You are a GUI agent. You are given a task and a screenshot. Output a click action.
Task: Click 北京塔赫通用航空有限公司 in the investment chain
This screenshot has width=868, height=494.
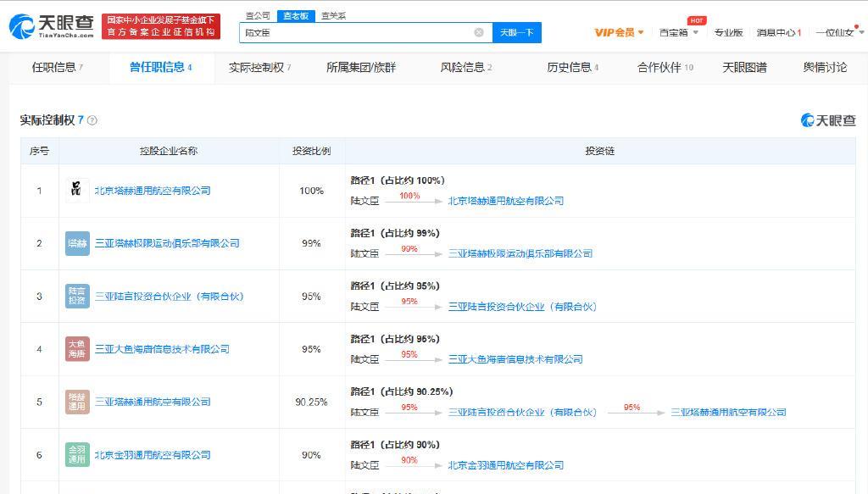pos(506,201)
